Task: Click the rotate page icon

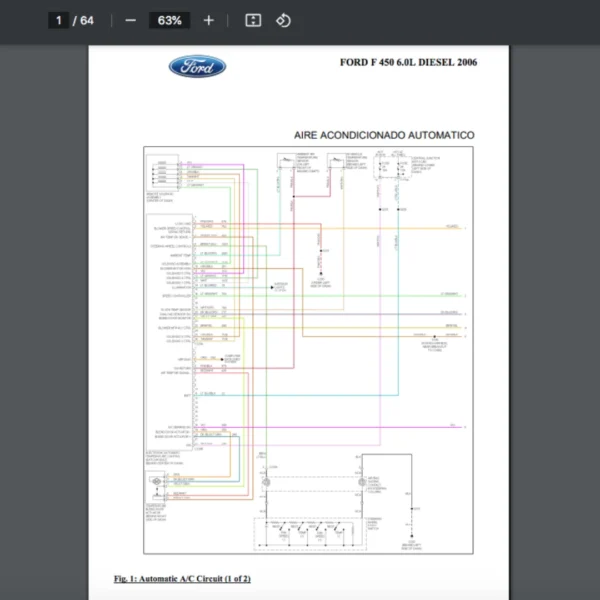Action: click(x=283, y=20)
